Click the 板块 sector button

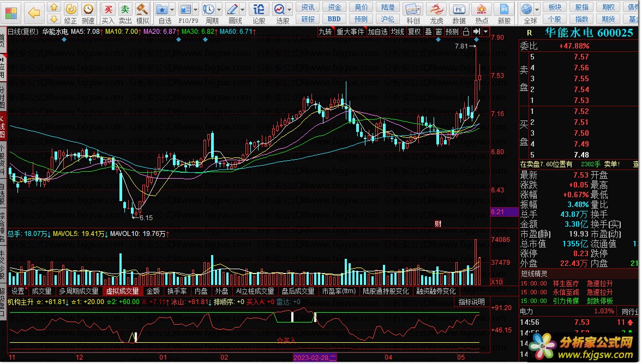click(x=555, y=8)
